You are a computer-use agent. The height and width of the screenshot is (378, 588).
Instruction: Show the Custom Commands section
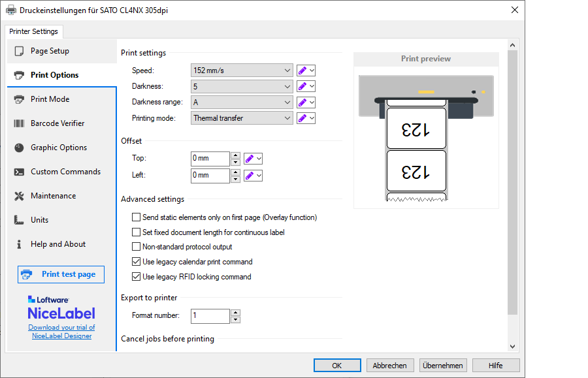[x=62, y=172]
